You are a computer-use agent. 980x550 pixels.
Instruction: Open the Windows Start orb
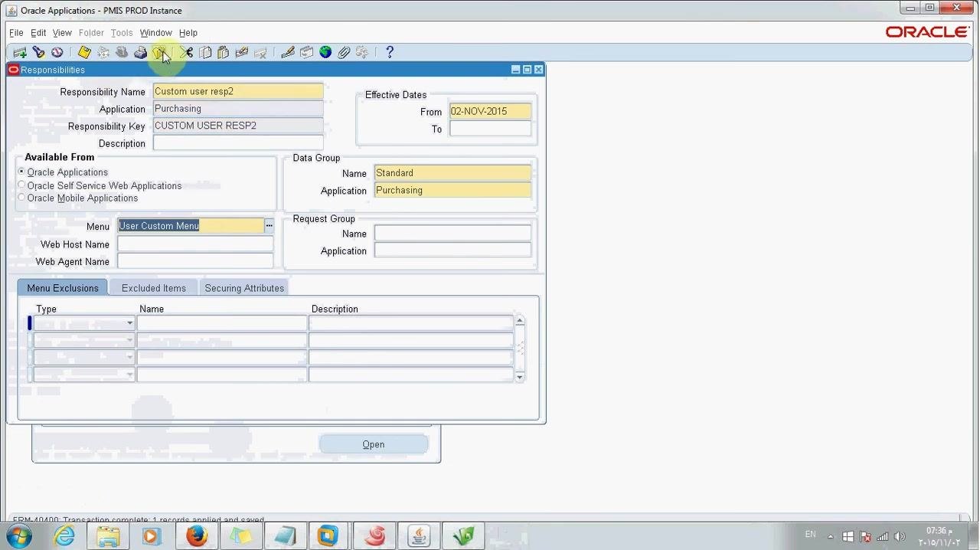tap(19, 535)
